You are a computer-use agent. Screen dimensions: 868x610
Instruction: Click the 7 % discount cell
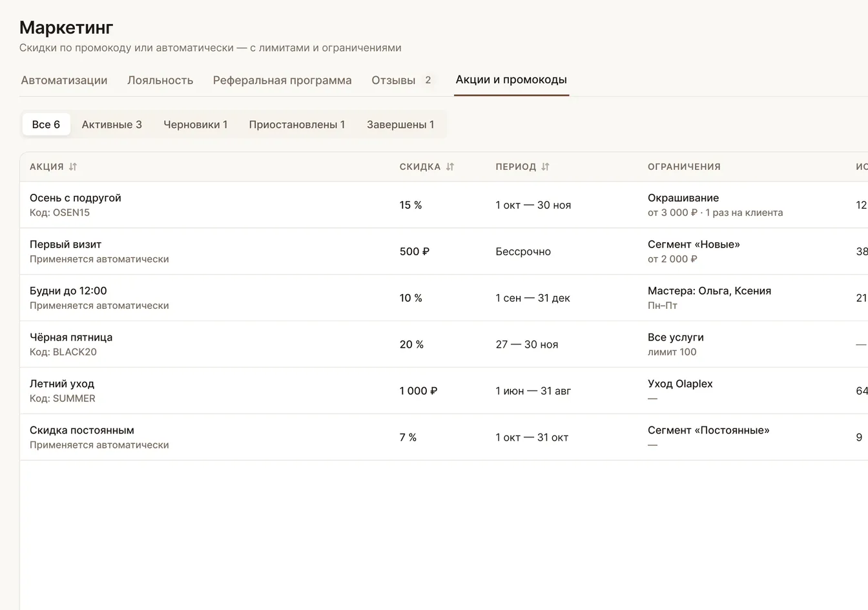tap(408, 437)
